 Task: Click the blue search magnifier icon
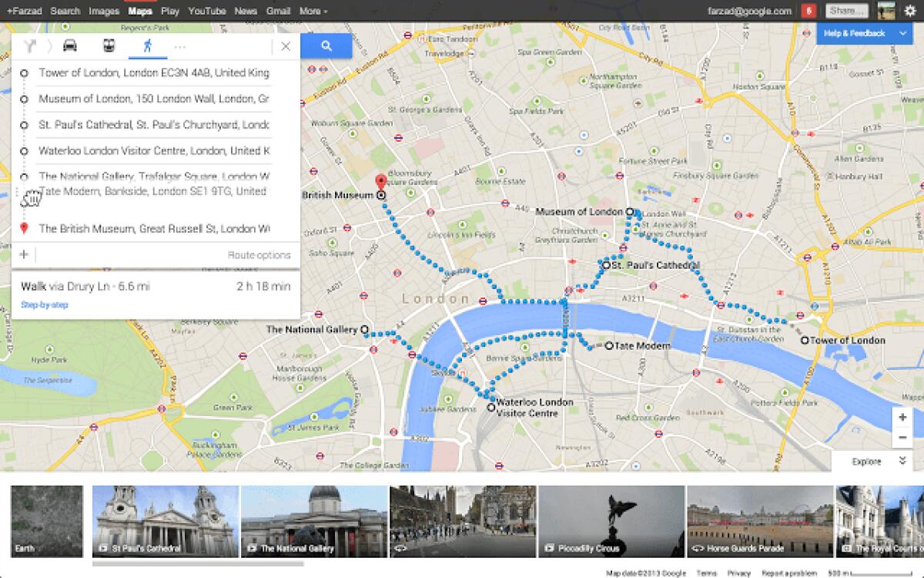[326, 45]
